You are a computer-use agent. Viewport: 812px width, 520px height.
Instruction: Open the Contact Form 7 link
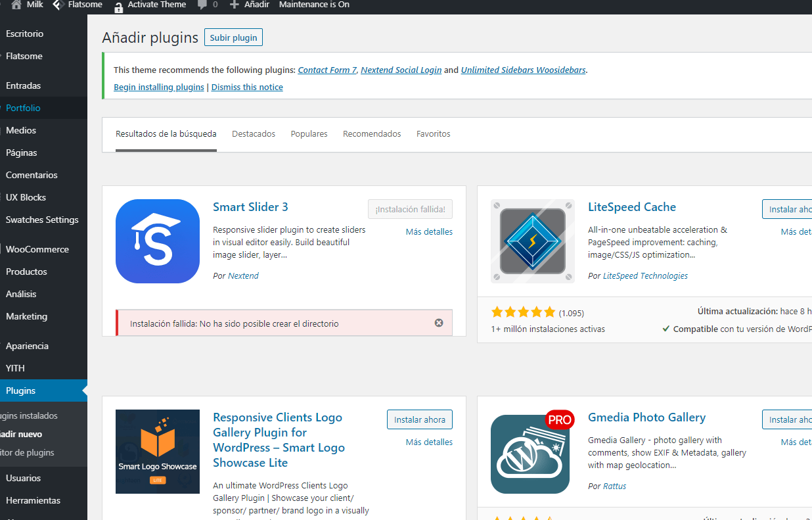click(x=327, y=70)
